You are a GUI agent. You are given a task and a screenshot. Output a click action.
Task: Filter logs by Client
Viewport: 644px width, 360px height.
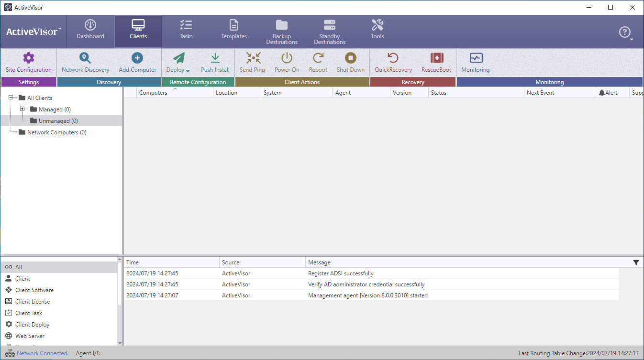pyautogui.click(x=59, y=279)
